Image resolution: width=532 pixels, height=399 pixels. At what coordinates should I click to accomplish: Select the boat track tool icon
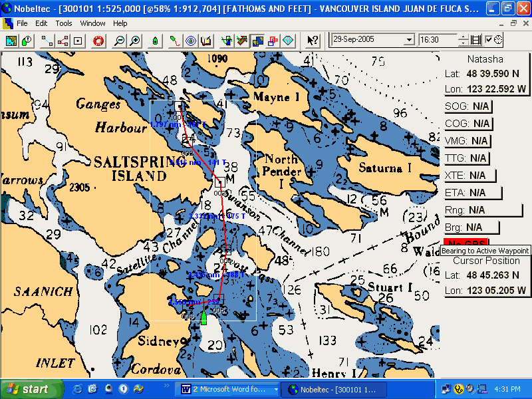(175, 41)
